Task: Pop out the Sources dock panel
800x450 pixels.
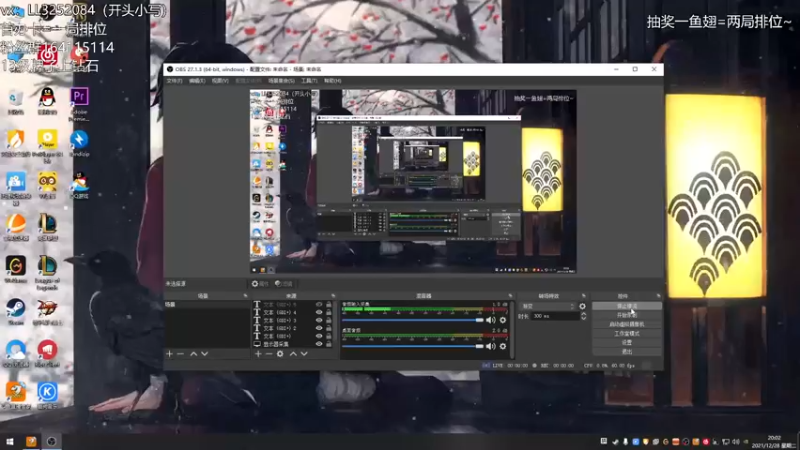Action: click(x=333, y=296)
